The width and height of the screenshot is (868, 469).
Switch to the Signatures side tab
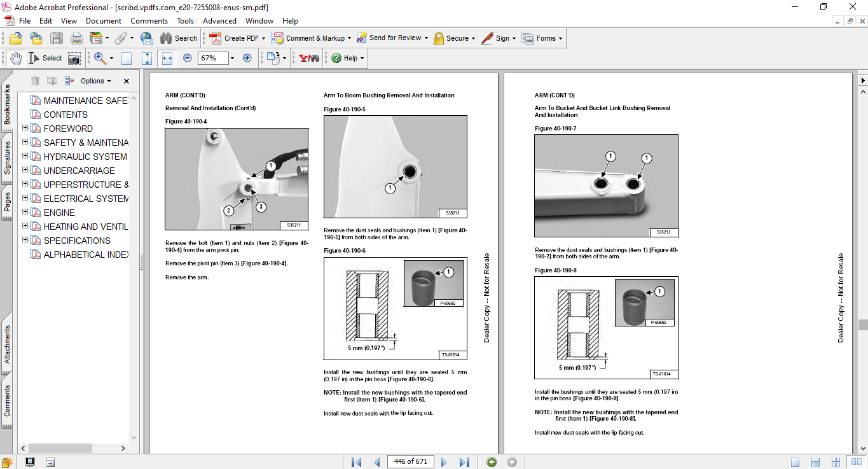[7, 158]
